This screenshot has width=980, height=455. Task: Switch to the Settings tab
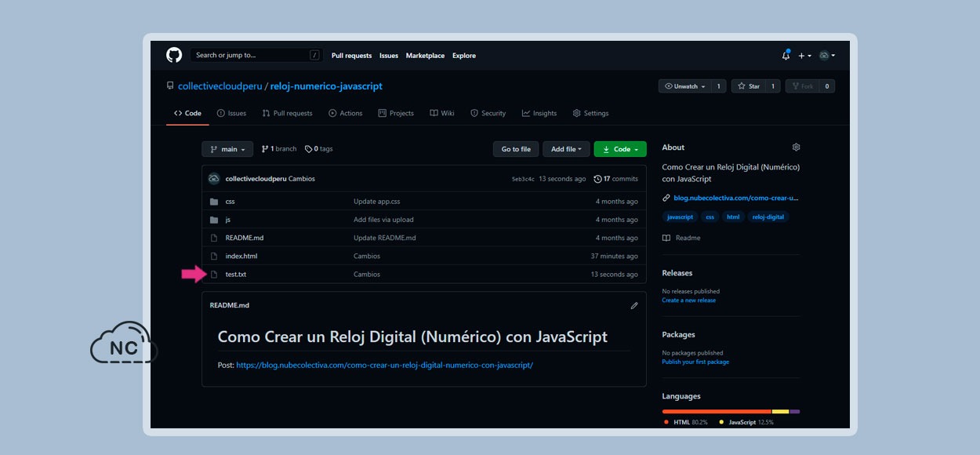pos(590,113)
